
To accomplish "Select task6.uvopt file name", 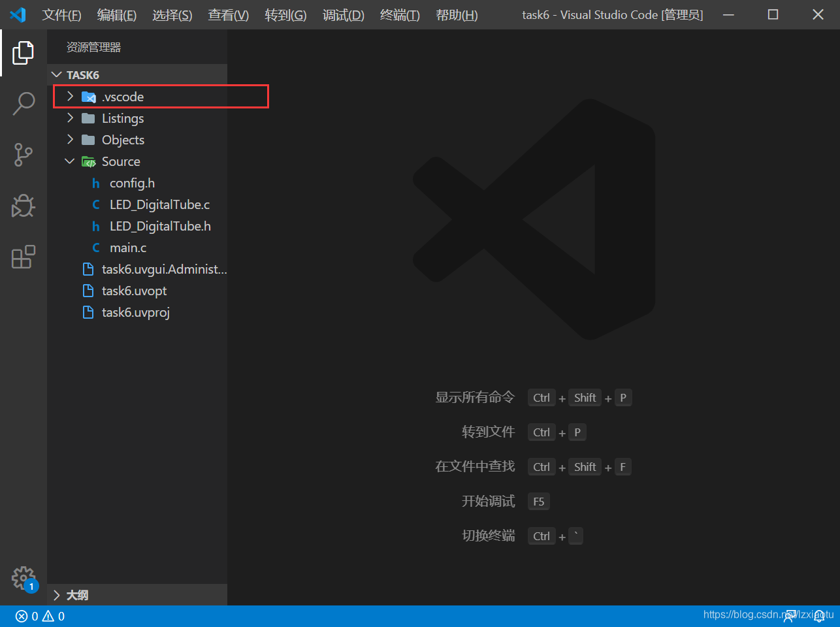I will (134, 291).
